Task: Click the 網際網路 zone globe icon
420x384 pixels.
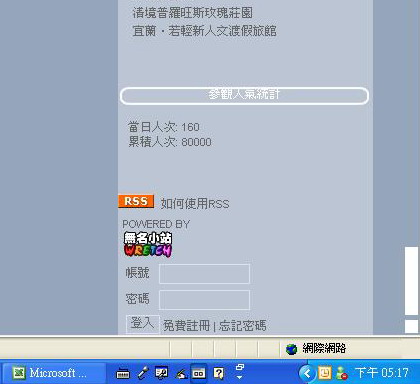Action: [x=291, y=349]
